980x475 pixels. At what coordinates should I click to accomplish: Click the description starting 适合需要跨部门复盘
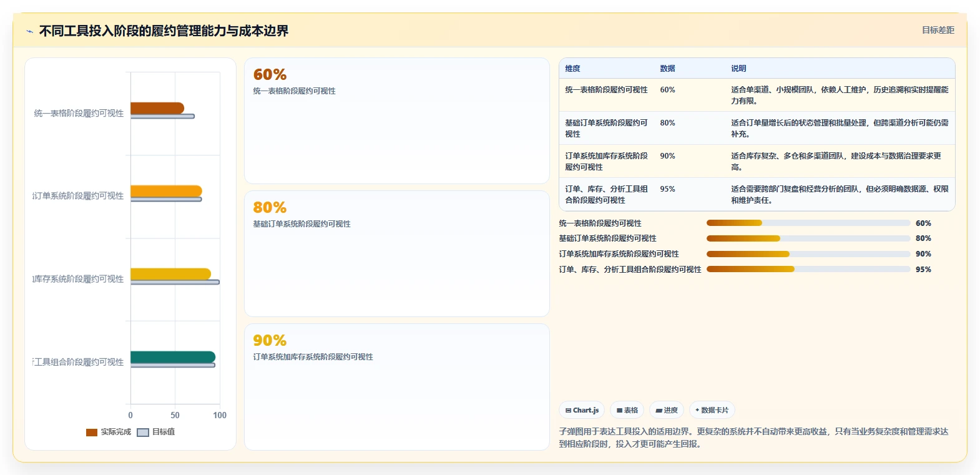coord(840,195)
